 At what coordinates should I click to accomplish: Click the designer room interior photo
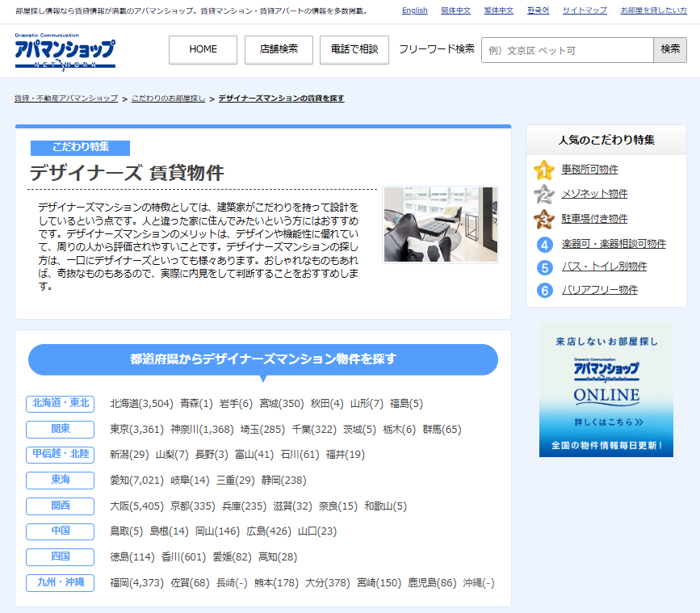tap(441, 225)
